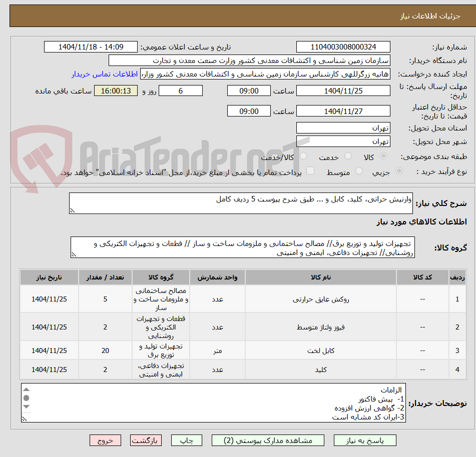Click the نام کالا column header

(320, 277)
